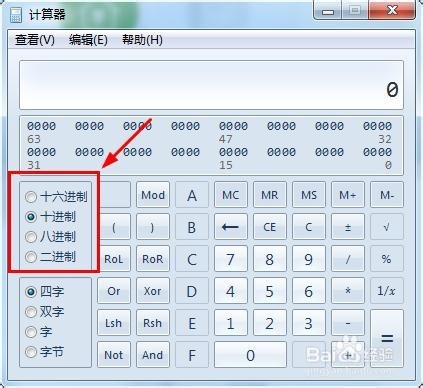Toggle sign with the ± button
The image size is (423, 388).
[348, 227]
